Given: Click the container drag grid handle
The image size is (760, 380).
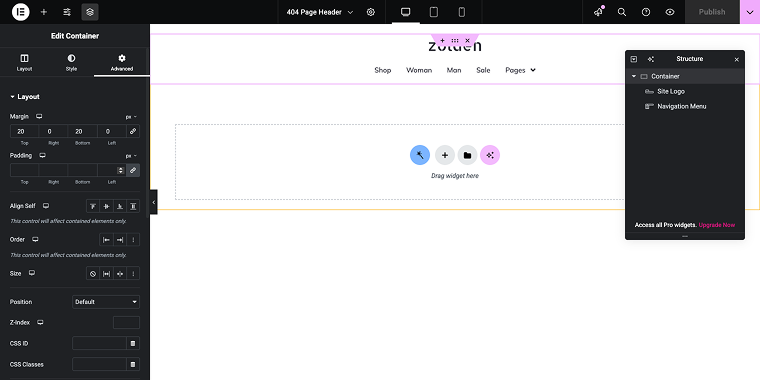Looking at the screenshot, I should point(455,41).
